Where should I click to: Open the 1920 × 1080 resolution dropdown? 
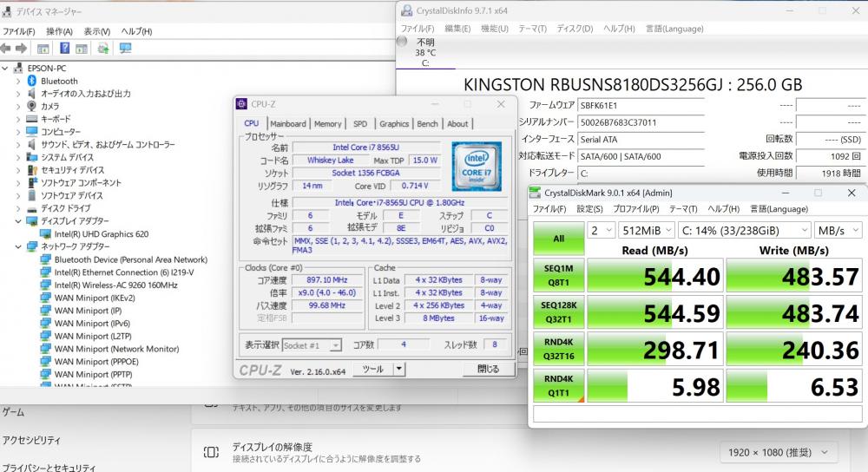coord(778,452)
